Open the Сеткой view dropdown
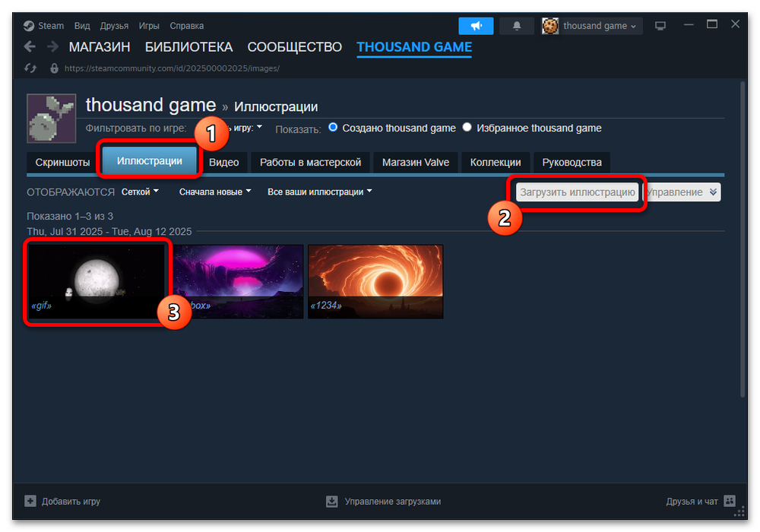 [x=140, y=192]
